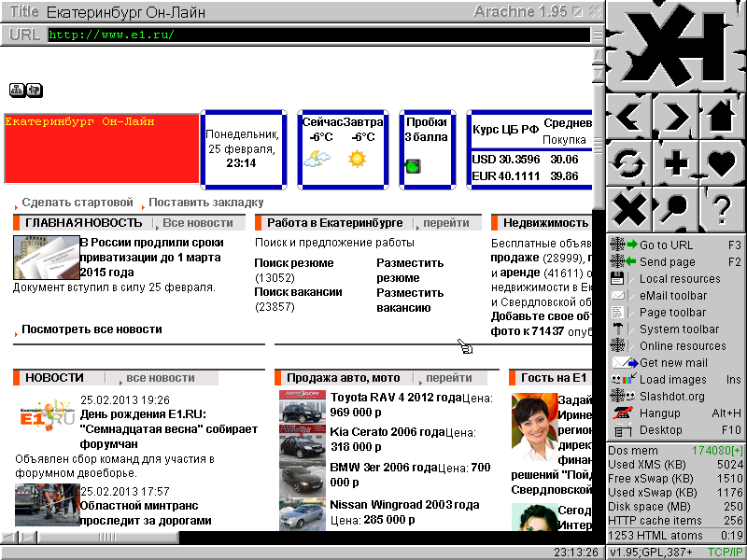This screenshot has width=747, height=560.
Task: Open Kia Cerato 2006 listing
Action: [x=388, y=432]
